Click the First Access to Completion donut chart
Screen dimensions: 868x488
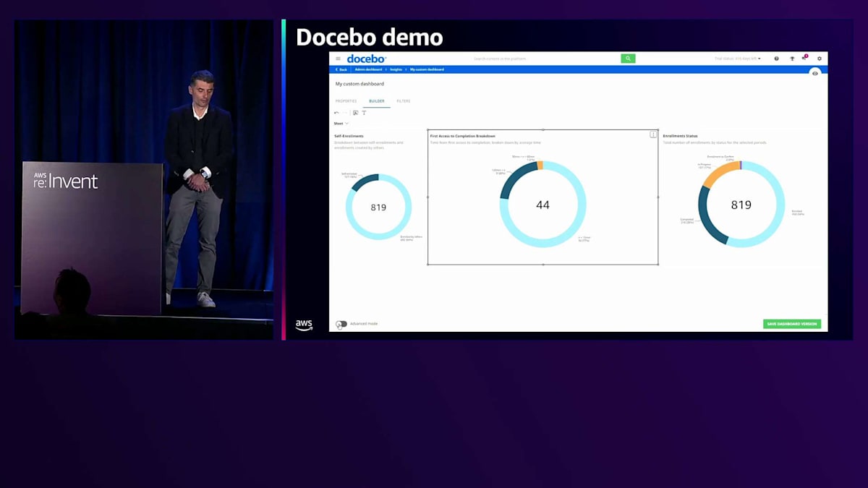click(542, 205)
